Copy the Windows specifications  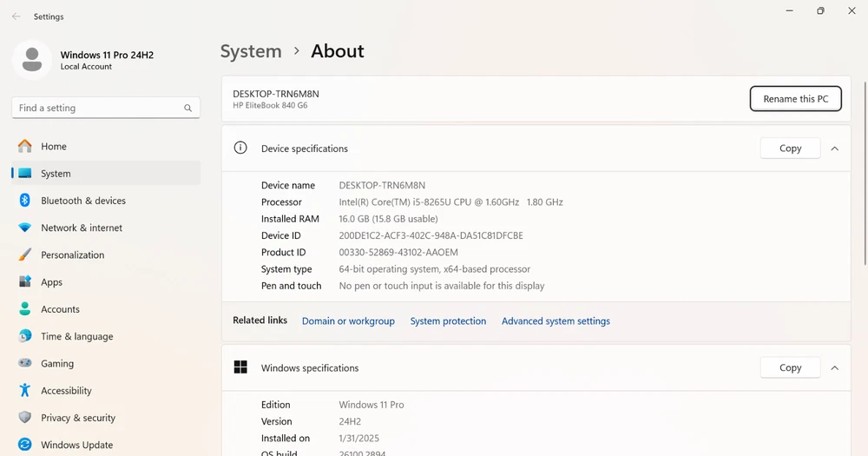tap(790, 368)
